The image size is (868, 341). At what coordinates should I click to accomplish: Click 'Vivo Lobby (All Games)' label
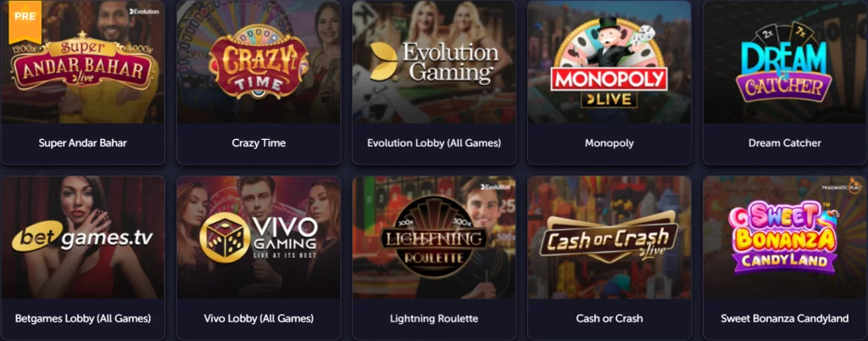[259, 318]
